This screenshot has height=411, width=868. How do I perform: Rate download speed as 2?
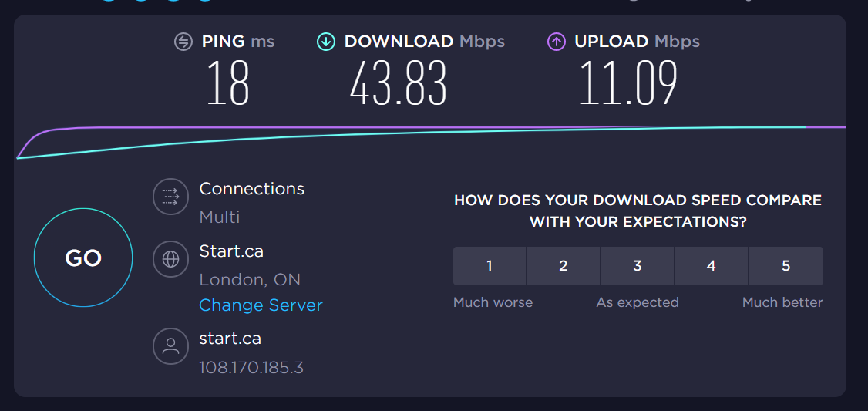pos(563,266)
